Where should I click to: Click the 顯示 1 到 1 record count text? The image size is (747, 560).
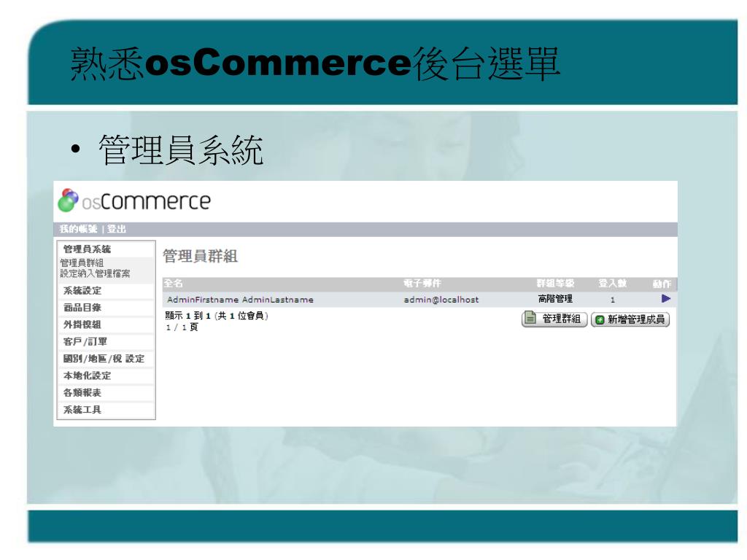[217, 316]
